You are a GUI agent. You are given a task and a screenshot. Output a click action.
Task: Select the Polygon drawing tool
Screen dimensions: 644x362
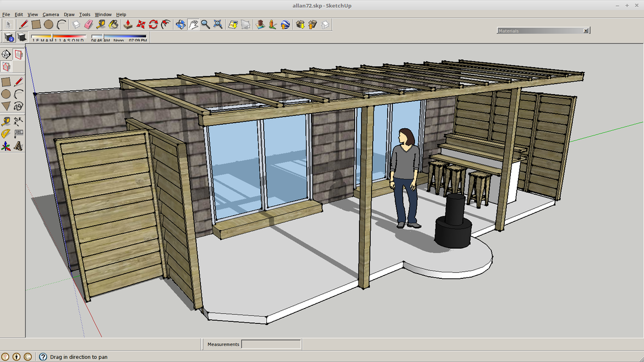coord(6,106)
